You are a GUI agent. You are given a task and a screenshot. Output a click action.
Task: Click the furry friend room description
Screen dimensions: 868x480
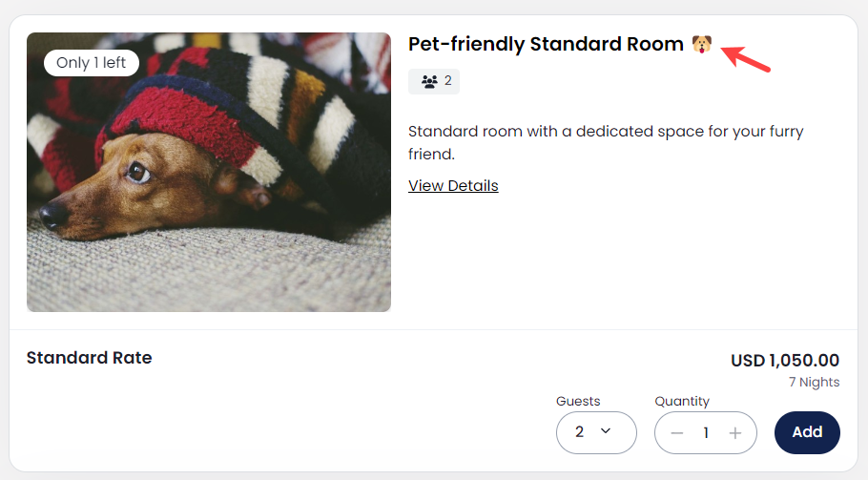click(x=606, y=142)
